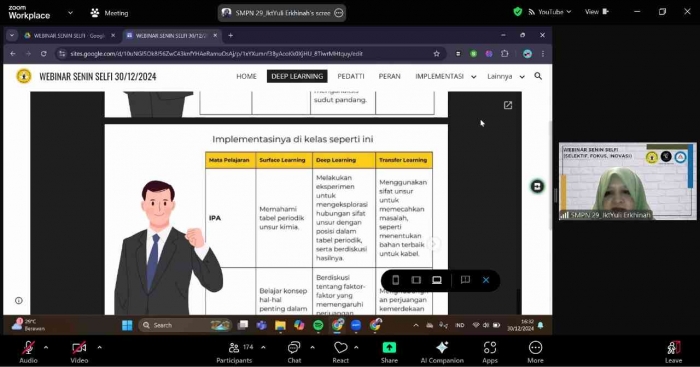Close the preview toolbar
The image size is (700, 367).
pos(486,280)
